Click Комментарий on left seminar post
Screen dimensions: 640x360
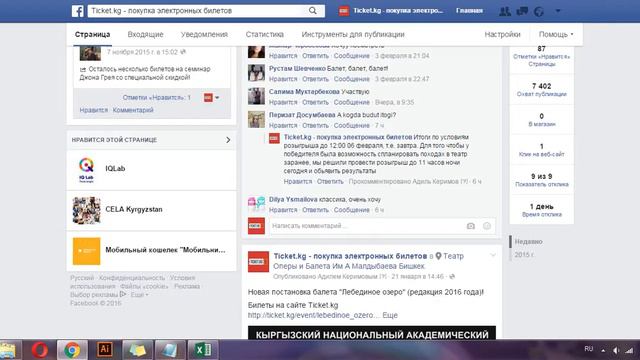[133, 110]
